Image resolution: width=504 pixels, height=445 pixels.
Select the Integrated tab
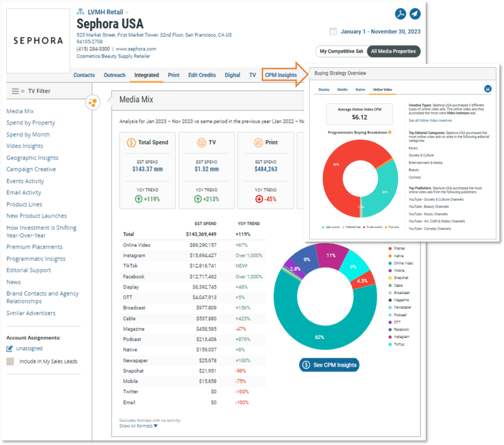click(147, 75)
